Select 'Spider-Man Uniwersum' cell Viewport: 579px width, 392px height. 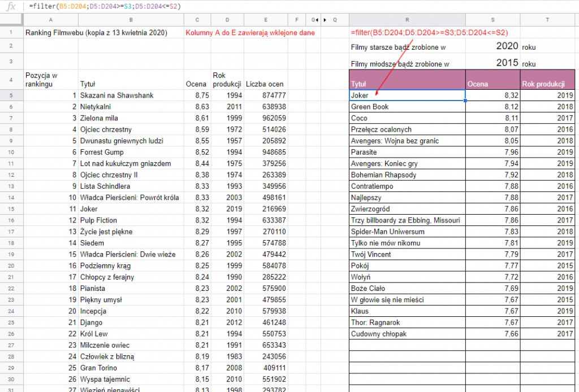pos(407,232)
